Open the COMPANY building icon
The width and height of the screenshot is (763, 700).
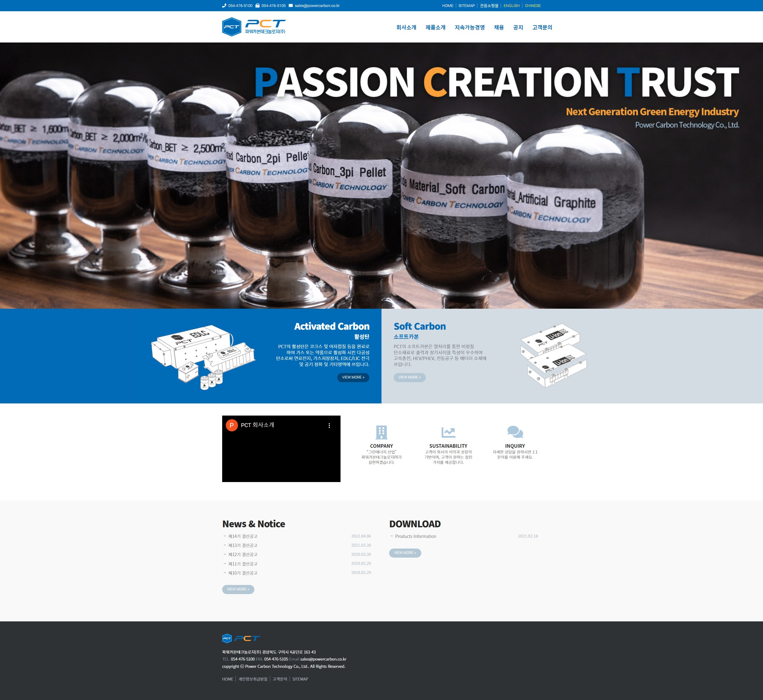(x=381, y=432)
